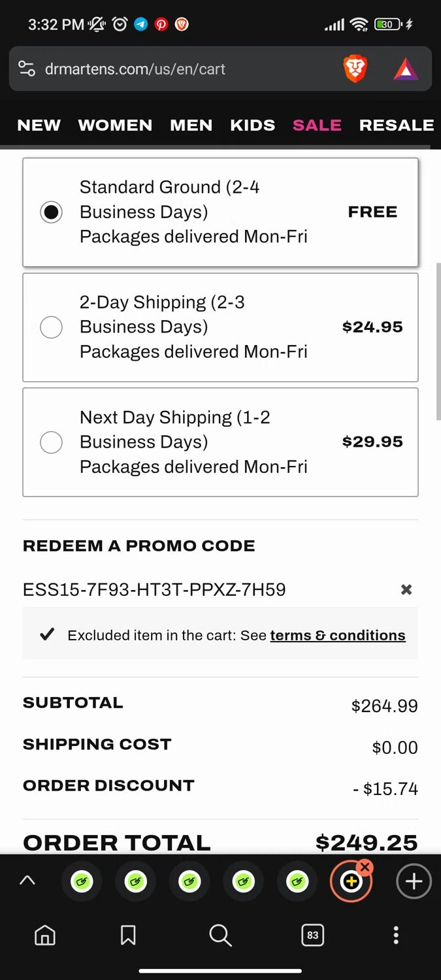Viewport: 441px width, 980px height.
Task: Switch to the first grouped tab
Action: click(82, 881)
